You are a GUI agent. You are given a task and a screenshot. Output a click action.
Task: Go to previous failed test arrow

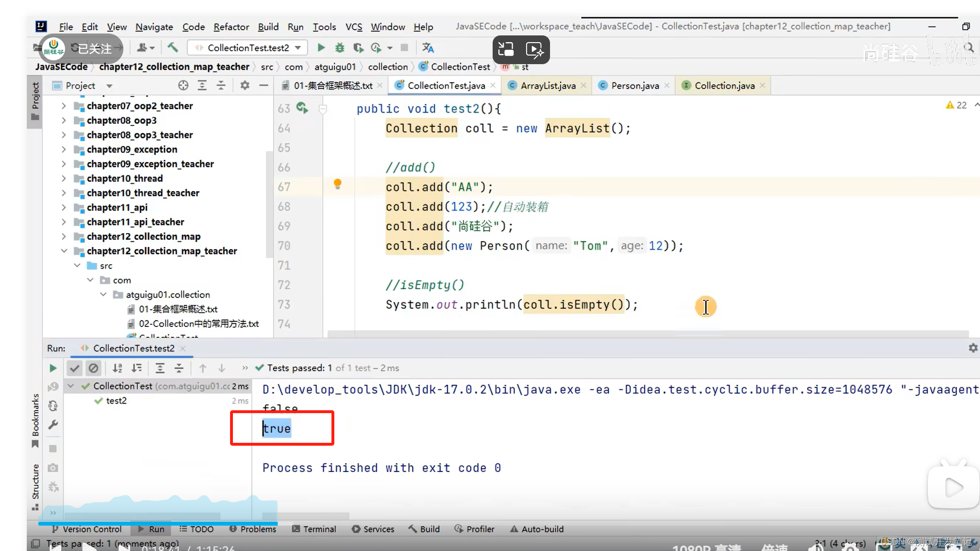[x=203, y=368]
